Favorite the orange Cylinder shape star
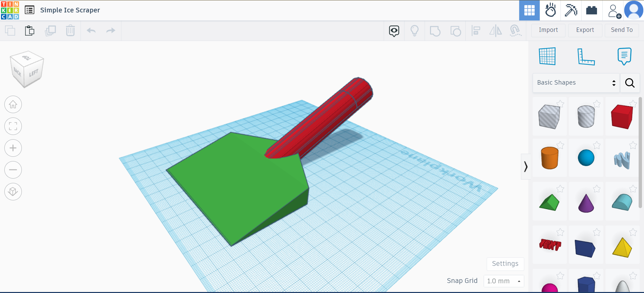 tap(560, 145)
